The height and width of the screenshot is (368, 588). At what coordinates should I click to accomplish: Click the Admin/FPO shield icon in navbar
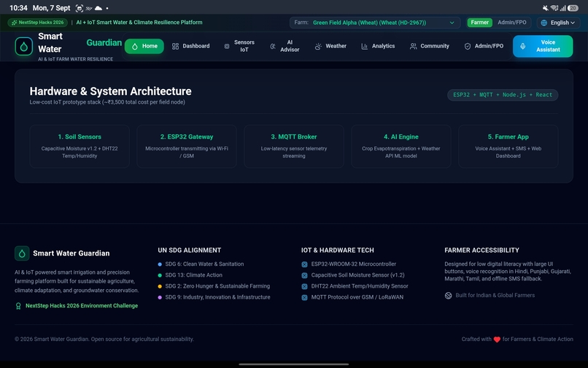coord(467,46)
